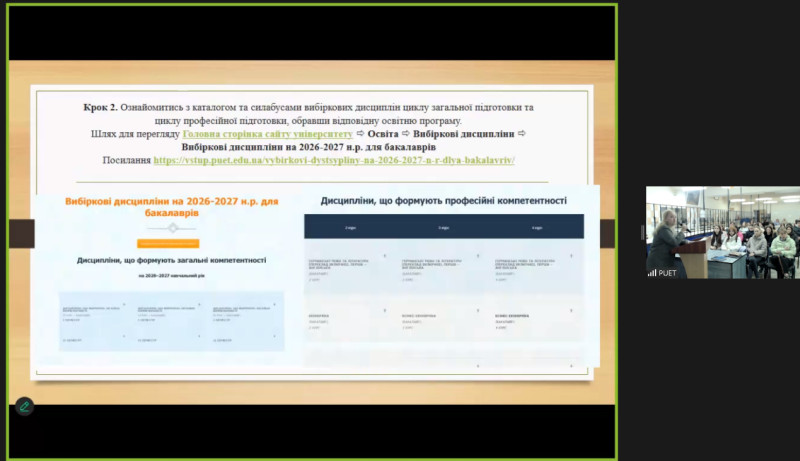Click the first column header in the dark table bar
The image size is (800, 461).
(349, 227)
